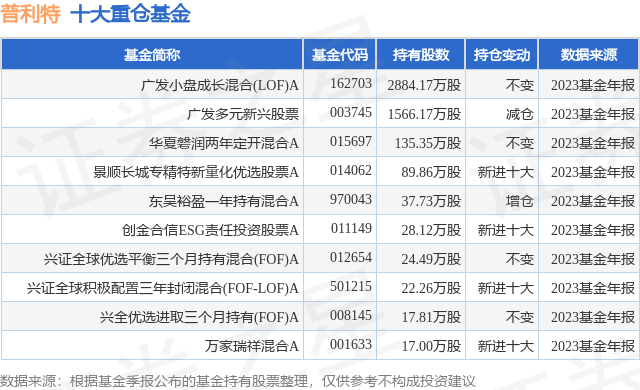Click shares value 1566.17万股

click(424, 114)
